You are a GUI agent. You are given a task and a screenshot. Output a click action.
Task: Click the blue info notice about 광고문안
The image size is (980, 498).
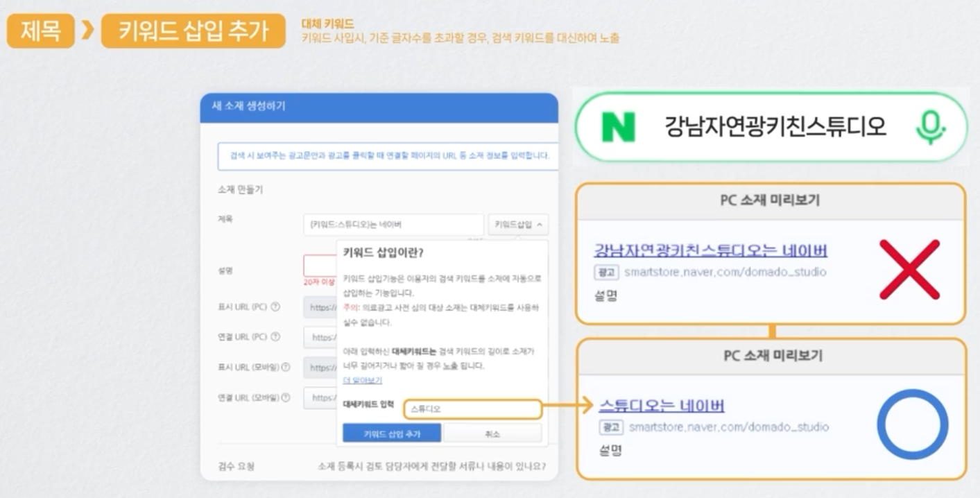pos(388,156)
